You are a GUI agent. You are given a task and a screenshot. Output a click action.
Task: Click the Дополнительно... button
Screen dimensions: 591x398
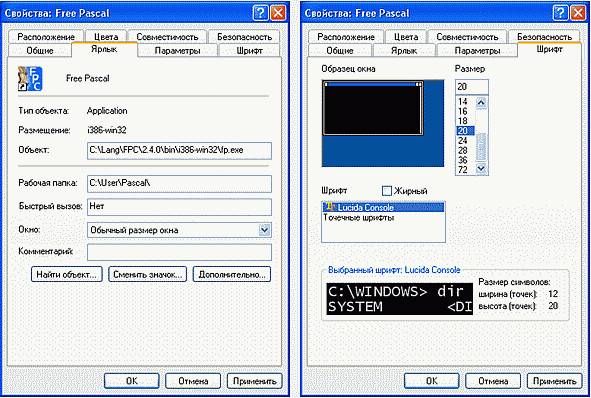232,274
